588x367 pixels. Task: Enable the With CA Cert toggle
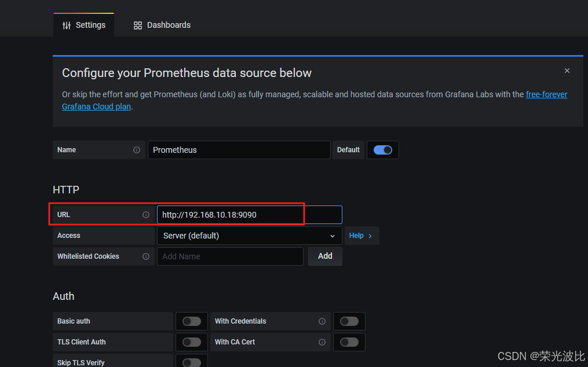click(x=349, y=342)
